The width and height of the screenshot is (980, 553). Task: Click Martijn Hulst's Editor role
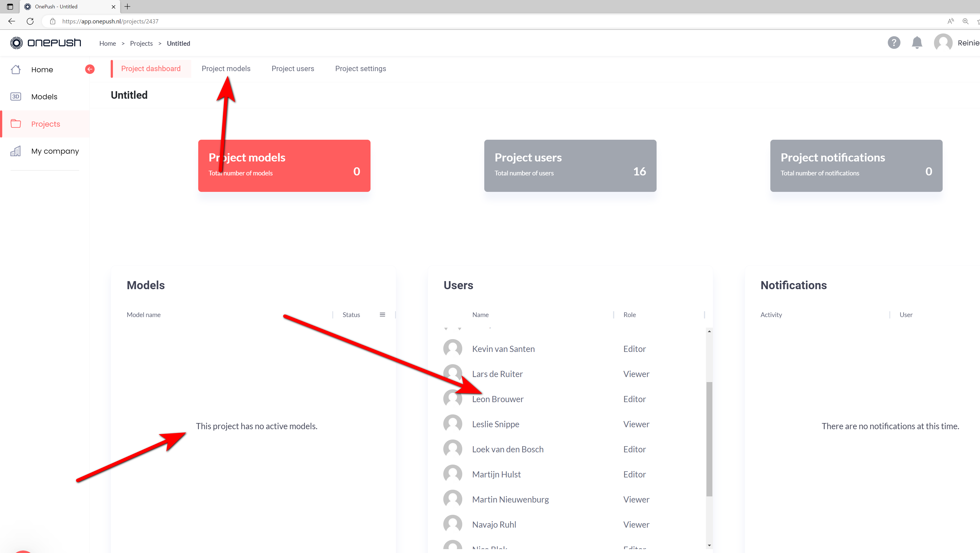click(635, 474)
